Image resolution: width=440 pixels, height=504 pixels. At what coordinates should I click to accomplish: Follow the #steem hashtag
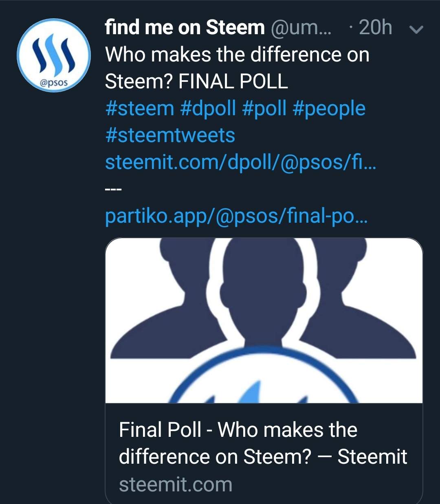[139, 109]
